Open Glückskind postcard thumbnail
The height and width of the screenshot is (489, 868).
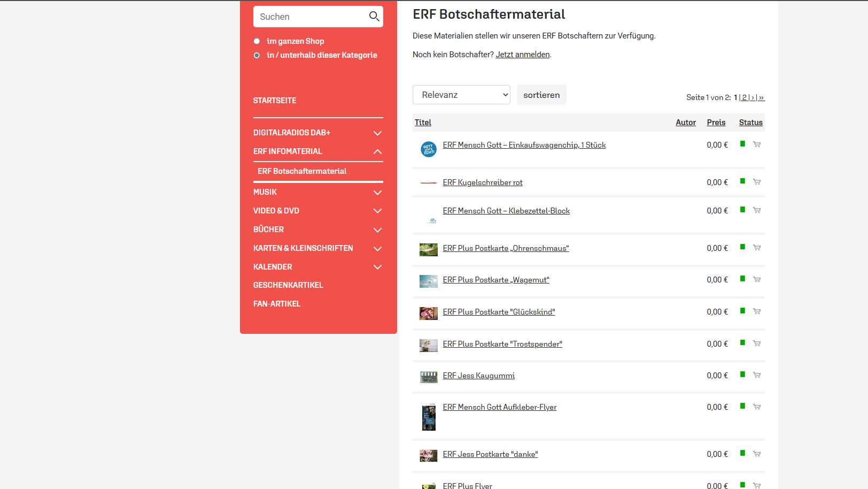(x=429, y=314)
